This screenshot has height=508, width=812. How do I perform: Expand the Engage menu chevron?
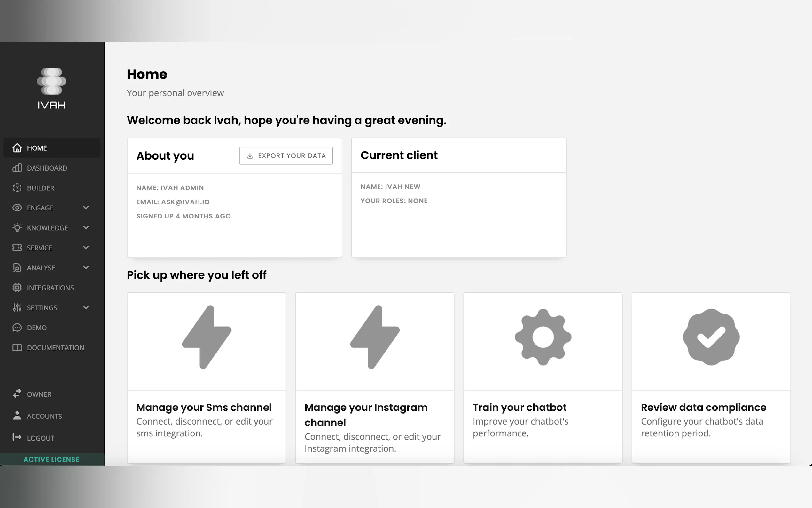[x=86, y=208]
